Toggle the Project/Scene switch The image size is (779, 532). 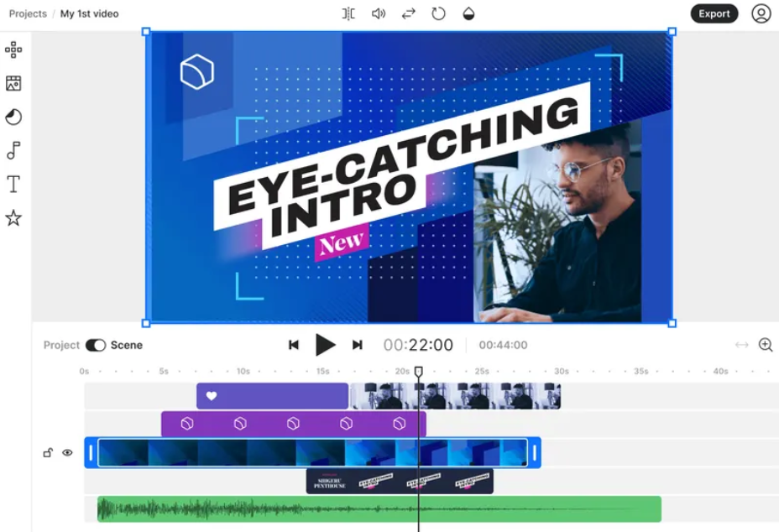(96, 345)
